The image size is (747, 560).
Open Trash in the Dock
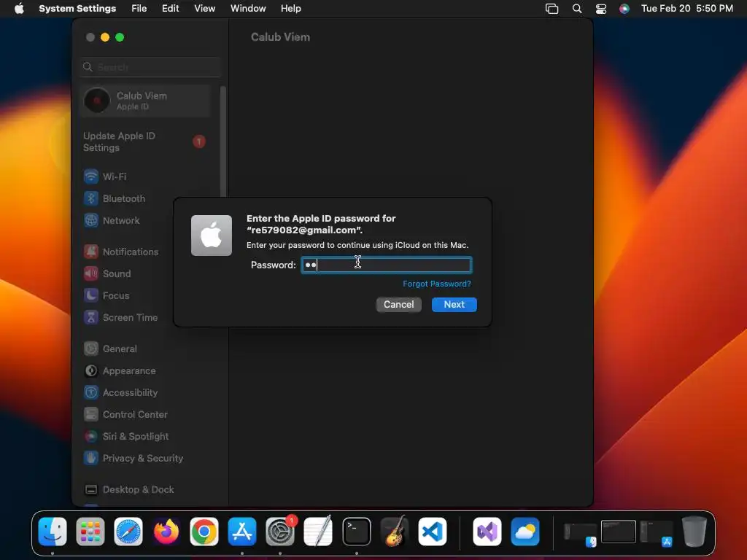click(694, 532)
